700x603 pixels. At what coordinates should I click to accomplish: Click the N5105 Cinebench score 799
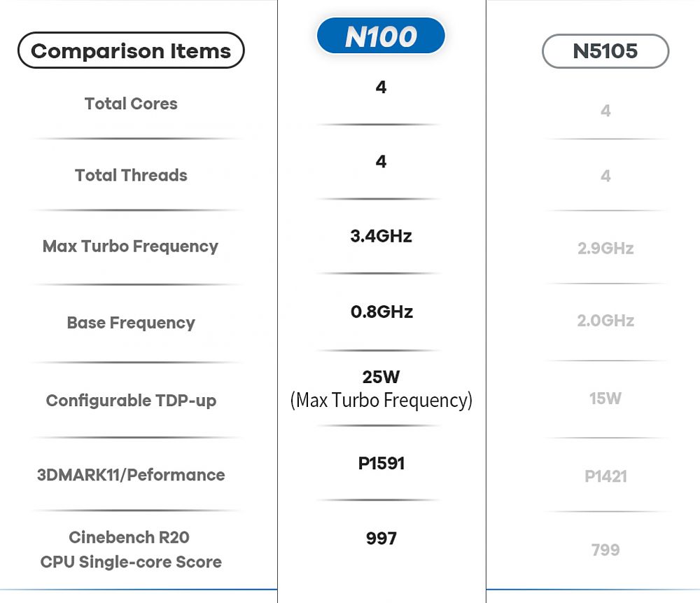point(605,550)
